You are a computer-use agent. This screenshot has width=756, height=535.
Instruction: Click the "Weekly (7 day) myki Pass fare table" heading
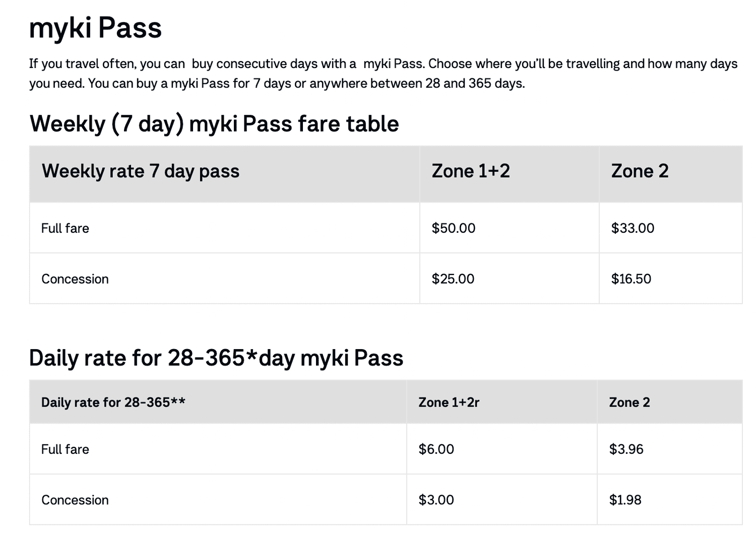tap(214, 124)
